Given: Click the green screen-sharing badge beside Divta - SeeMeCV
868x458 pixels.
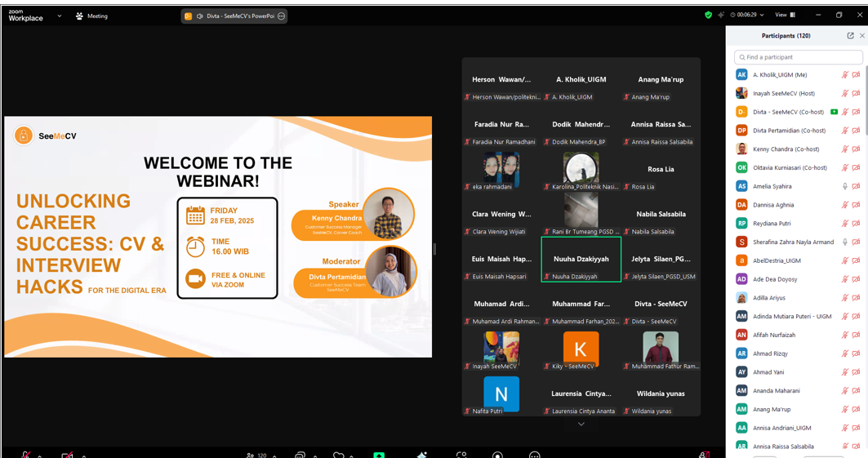Looking at the screenshot, I should (x=834, y=112).
